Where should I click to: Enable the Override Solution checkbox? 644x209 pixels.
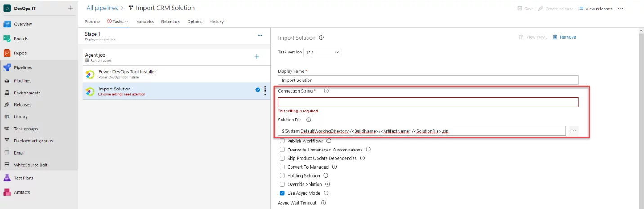(282, 184)
